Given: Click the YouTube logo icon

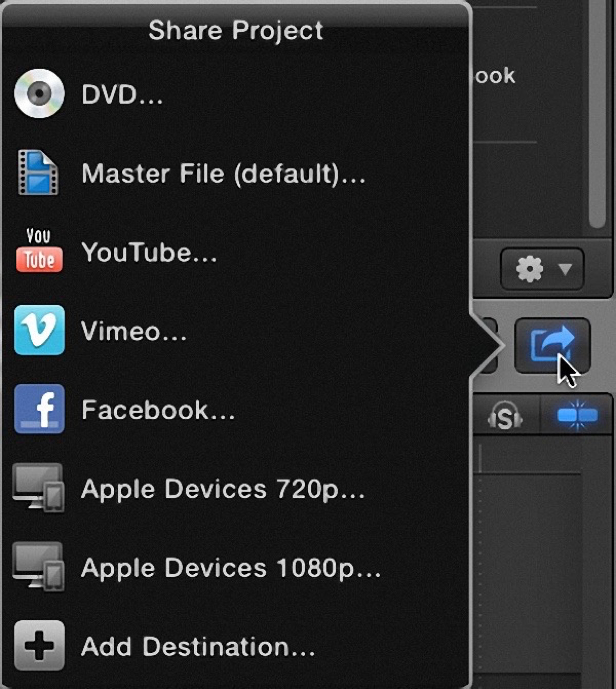Looking at the screenshot, I should (x=39, y=251).
